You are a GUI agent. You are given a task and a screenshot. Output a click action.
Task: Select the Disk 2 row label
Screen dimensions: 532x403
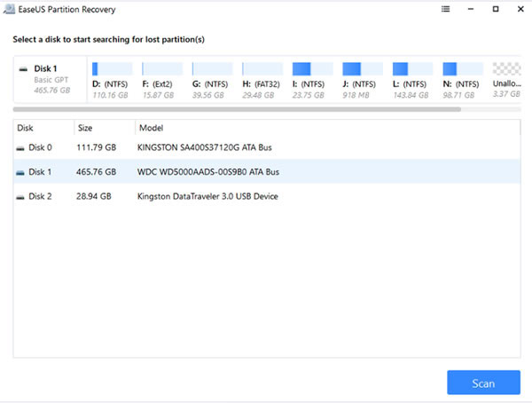pos(40,196)
